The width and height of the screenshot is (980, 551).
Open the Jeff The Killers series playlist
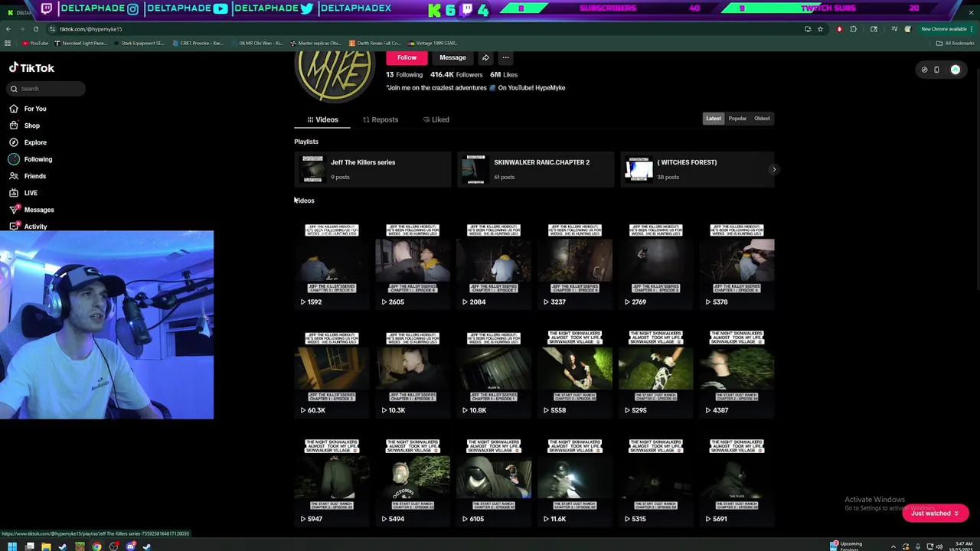pos(373,169)
